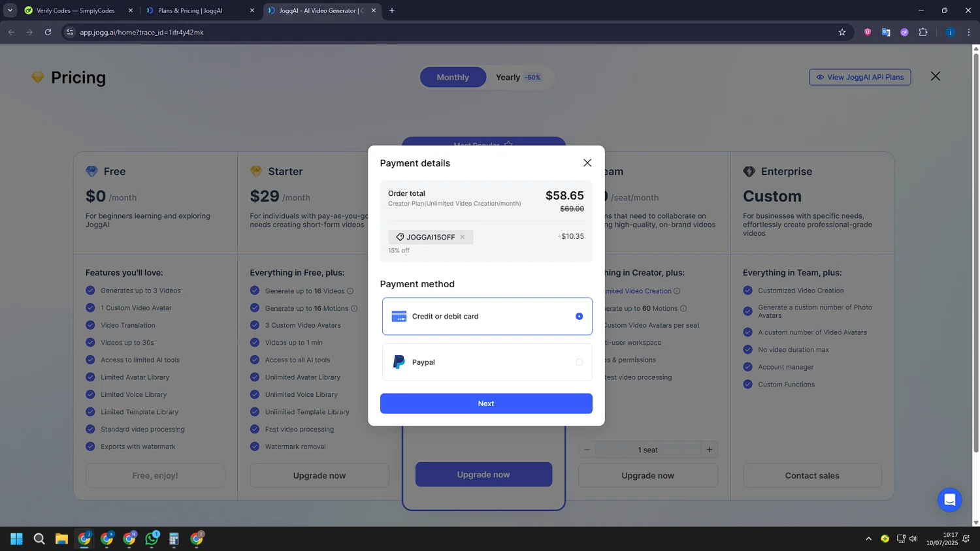Click info icon next to 60 Motions
This screenshot has width=980, height=551.
[x=683, y=308]
